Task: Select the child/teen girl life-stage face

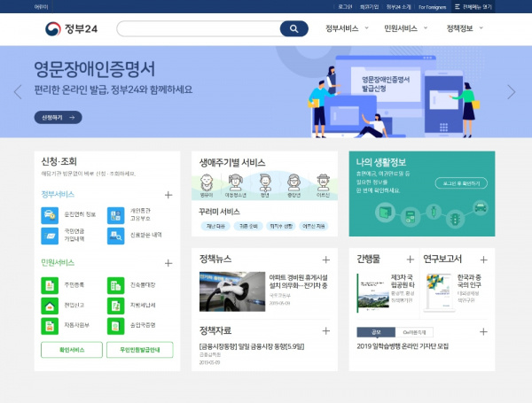Action: click(x=236, y=183)
